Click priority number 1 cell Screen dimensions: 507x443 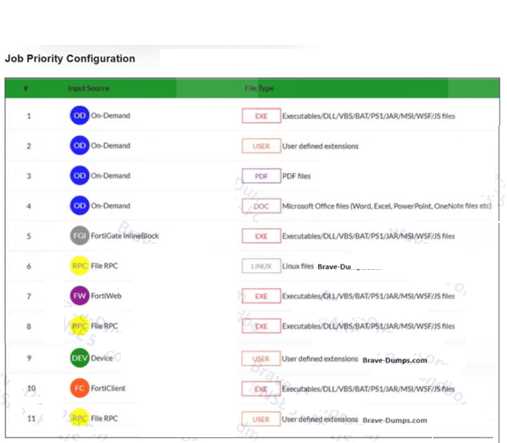click(x=29, y=116)
